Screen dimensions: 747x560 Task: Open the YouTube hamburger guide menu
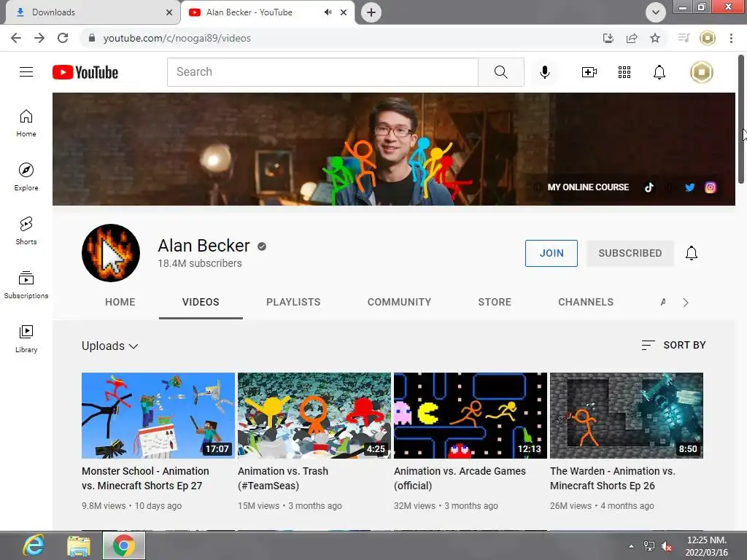[x=26, y=72]
